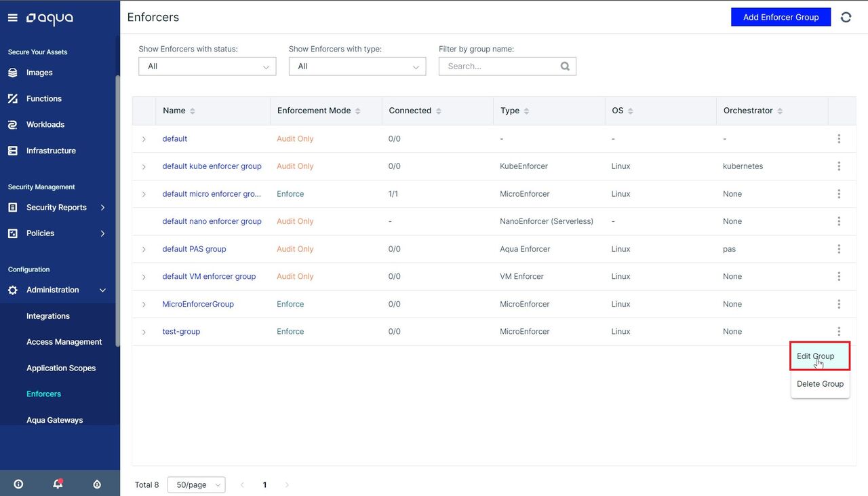This screenshot has width=868, height=496.
Task: Click the Aqua logo
Action: [50, 18]
